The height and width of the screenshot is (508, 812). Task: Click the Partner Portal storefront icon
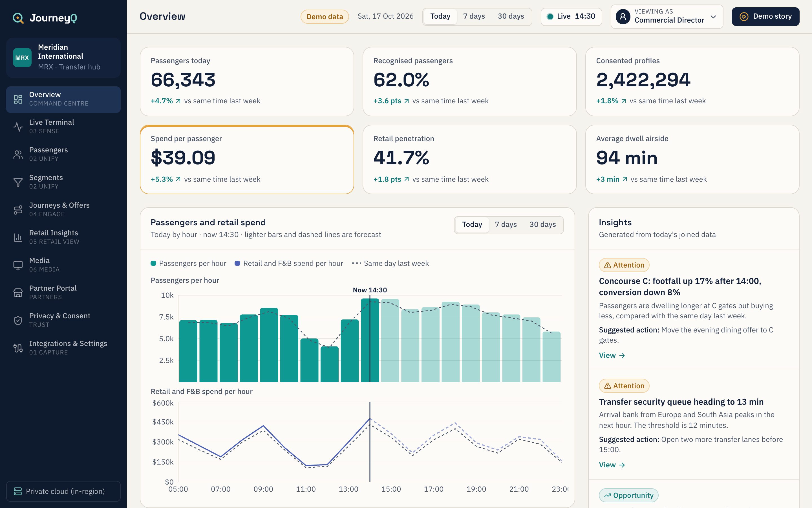pyautogui.click(x=18, y=293)
